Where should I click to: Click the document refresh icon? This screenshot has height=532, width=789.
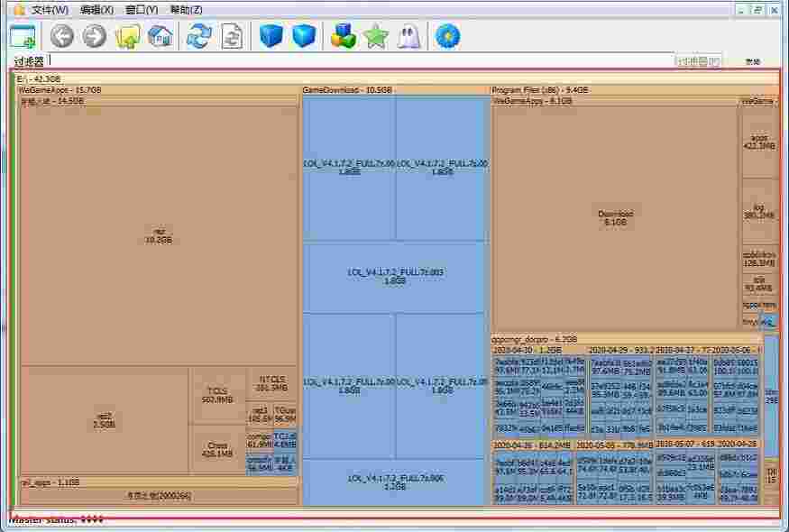click(232, 36)
